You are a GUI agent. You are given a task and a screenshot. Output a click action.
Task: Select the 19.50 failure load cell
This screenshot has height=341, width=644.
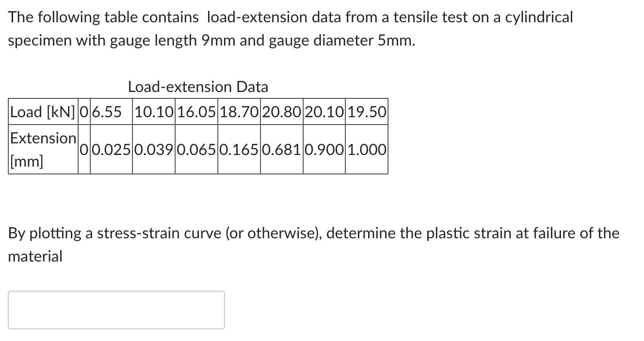pos(366,112)
